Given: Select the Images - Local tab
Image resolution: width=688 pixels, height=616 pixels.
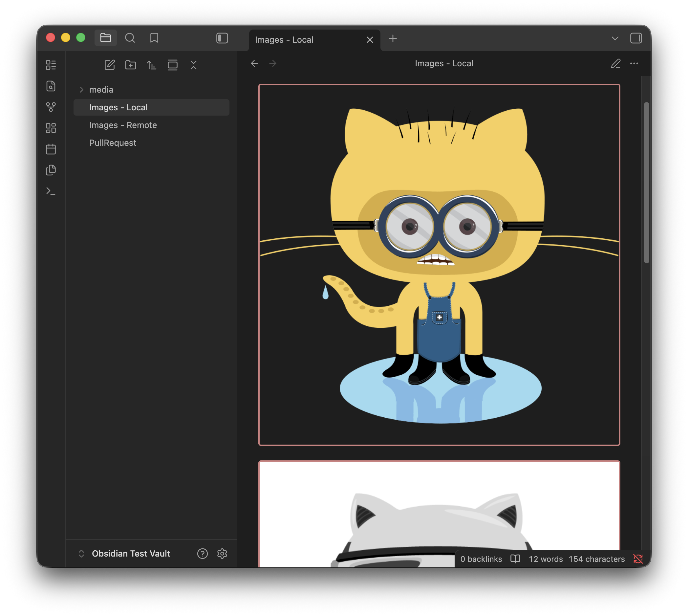Looking at the screenshot, I should click(315, 40).
